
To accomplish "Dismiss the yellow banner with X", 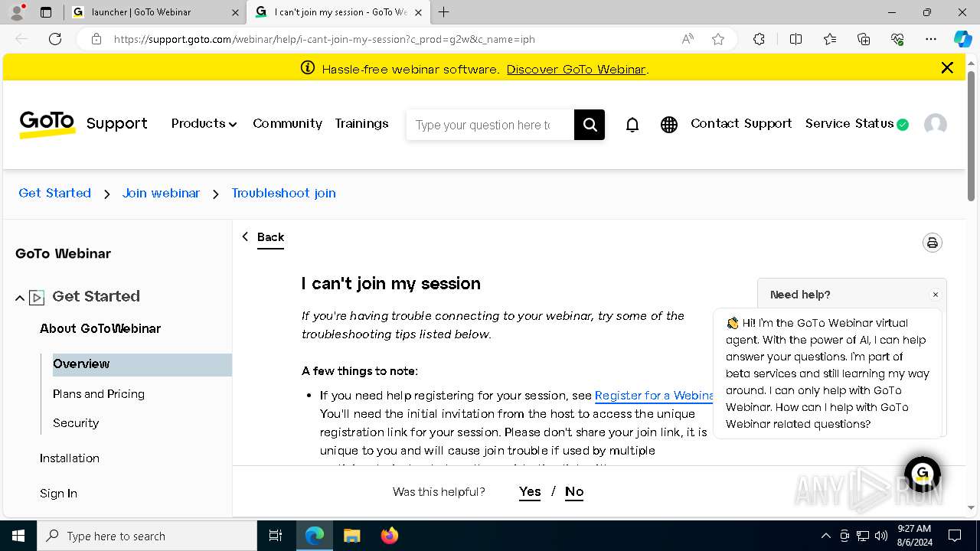I will (x=947, y=68).
